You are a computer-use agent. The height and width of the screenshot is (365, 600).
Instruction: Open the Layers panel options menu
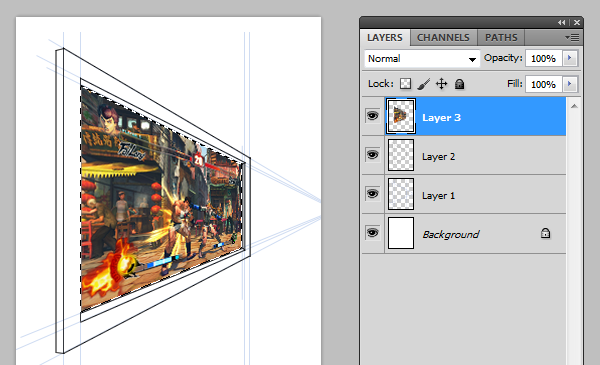[x=572, y=37]
